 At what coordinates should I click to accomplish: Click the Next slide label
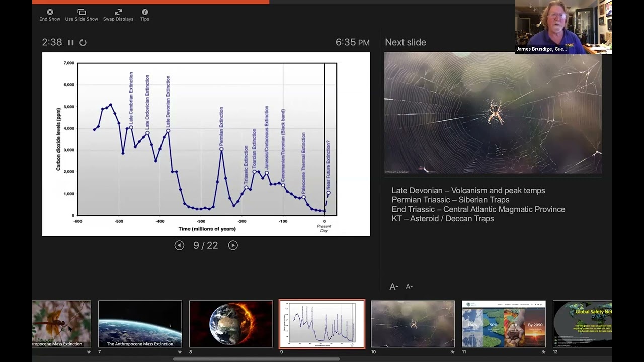[406, 42]
